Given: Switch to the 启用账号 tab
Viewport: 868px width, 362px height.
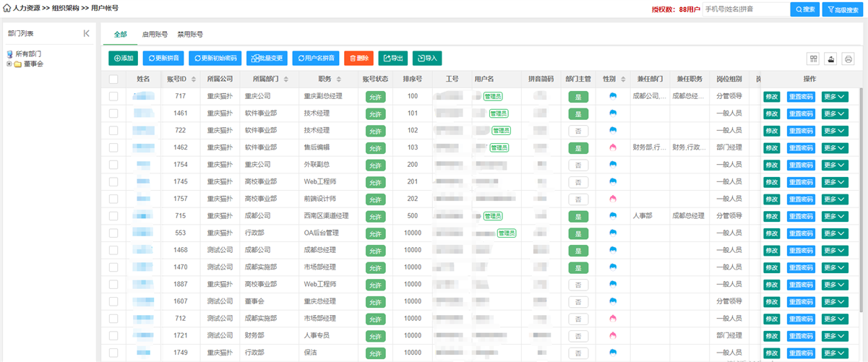Looking at the screenshot, I should (x=155, y=34).
